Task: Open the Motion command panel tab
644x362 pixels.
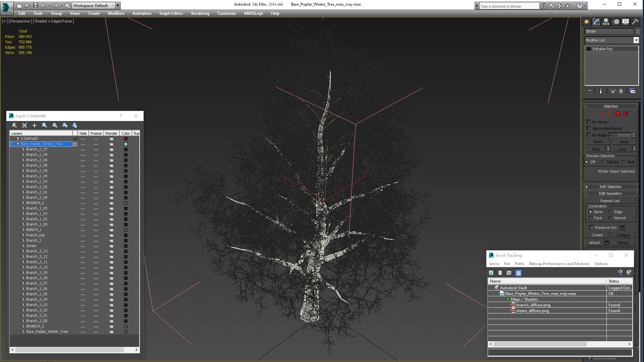Action: coord(616,22)
